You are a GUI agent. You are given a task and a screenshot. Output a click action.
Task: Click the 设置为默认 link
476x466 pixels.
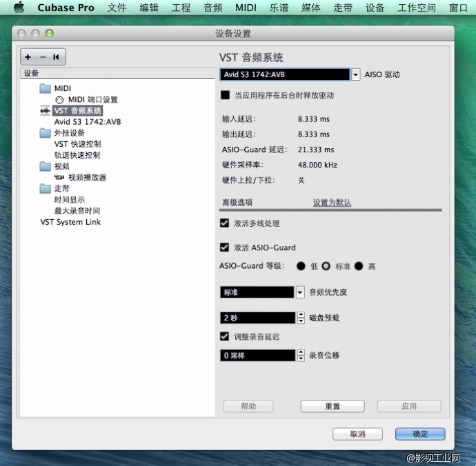click(x=332, y=203)
